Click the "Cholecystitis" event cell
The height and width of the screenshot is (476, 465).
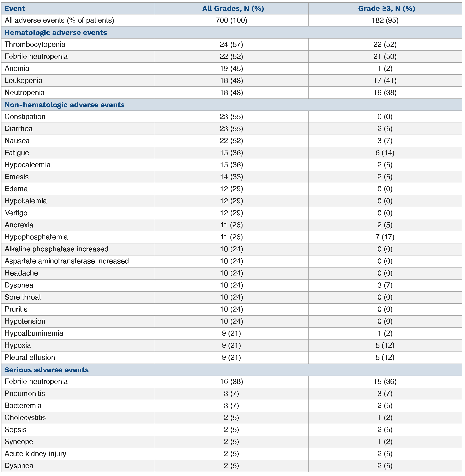[25, 417]
